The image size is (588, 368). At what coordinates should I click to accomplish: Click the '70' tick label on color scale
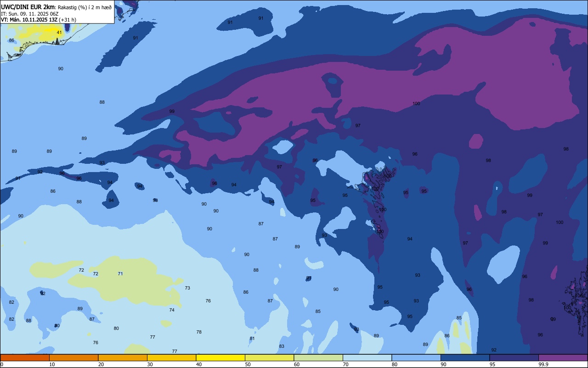[345, 364]
